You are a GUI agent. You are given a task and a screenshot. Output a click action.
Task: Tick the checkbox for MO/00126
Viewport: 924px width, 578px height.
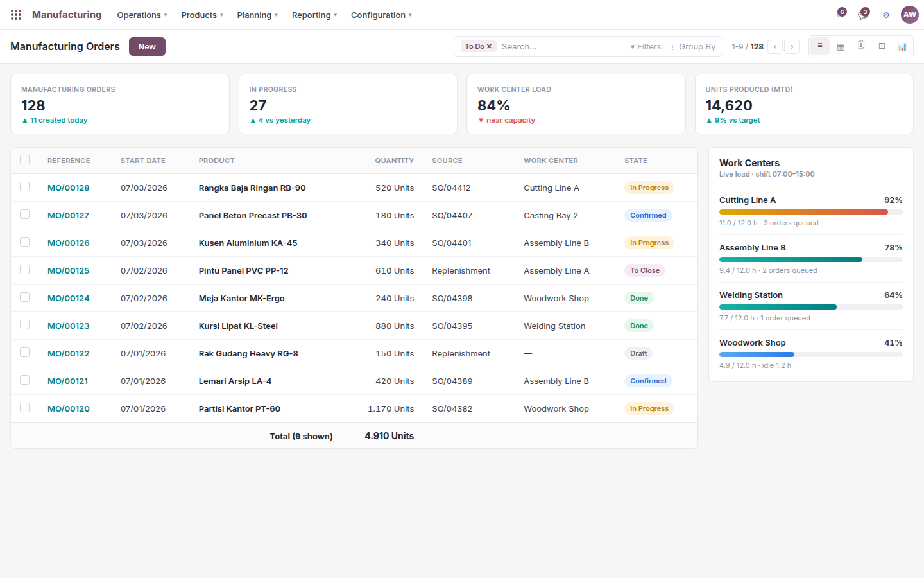point(25,242)
